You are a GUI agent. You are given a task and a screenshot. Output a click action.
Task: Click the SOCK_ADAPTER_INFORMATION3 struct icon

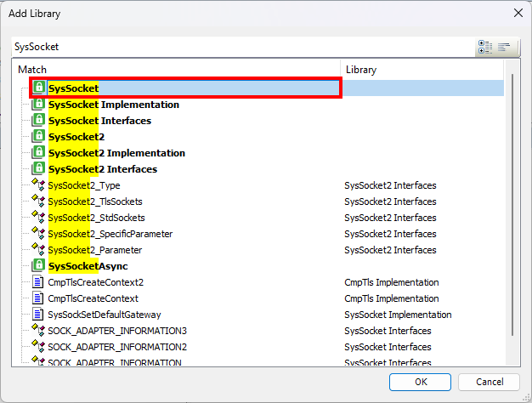coord(38,330)
